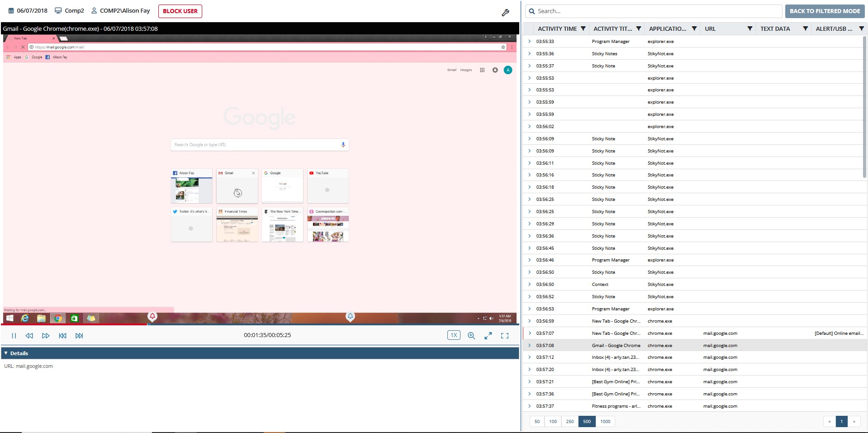
Task: Show 50 rows per page
Action: [537, 421]
